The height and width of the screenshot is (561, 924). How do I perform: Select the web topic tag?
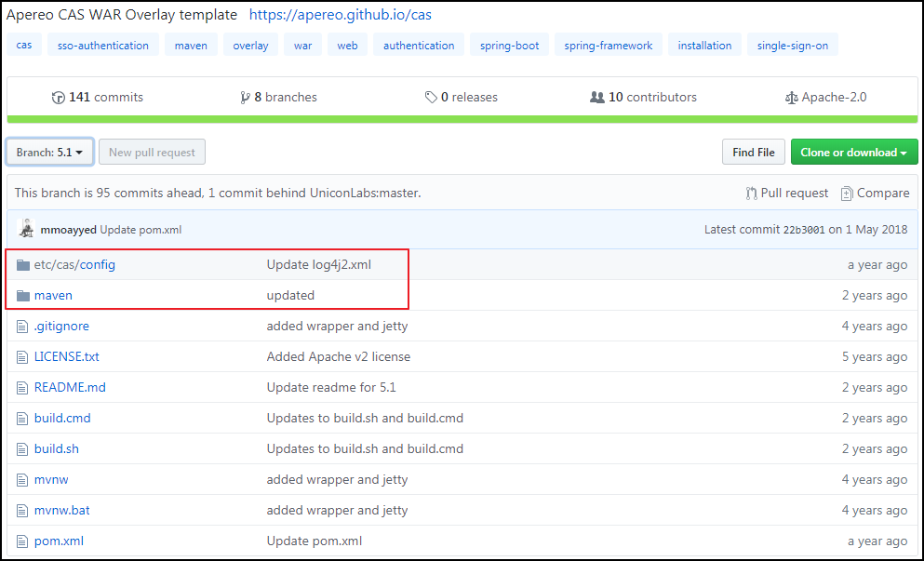(x=348, y=45)
